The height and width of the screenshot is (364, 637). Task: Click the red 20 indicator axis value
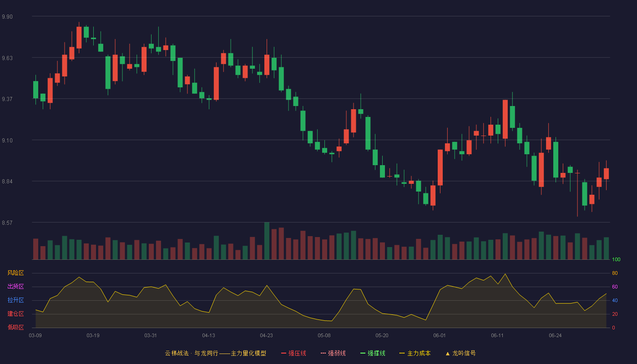(x=615, y=314)
